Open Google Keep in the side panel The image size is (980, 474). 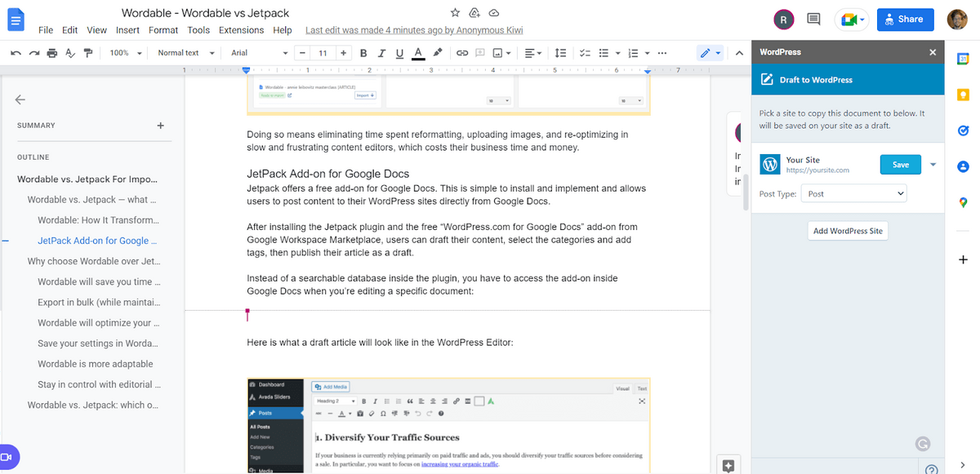click(962, 95)
